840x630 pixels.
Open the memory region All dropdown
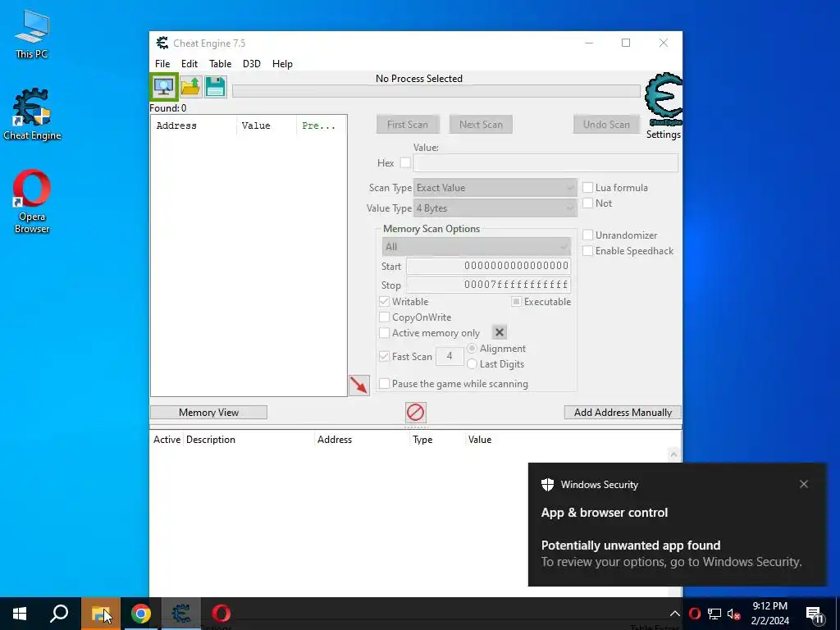477,246
